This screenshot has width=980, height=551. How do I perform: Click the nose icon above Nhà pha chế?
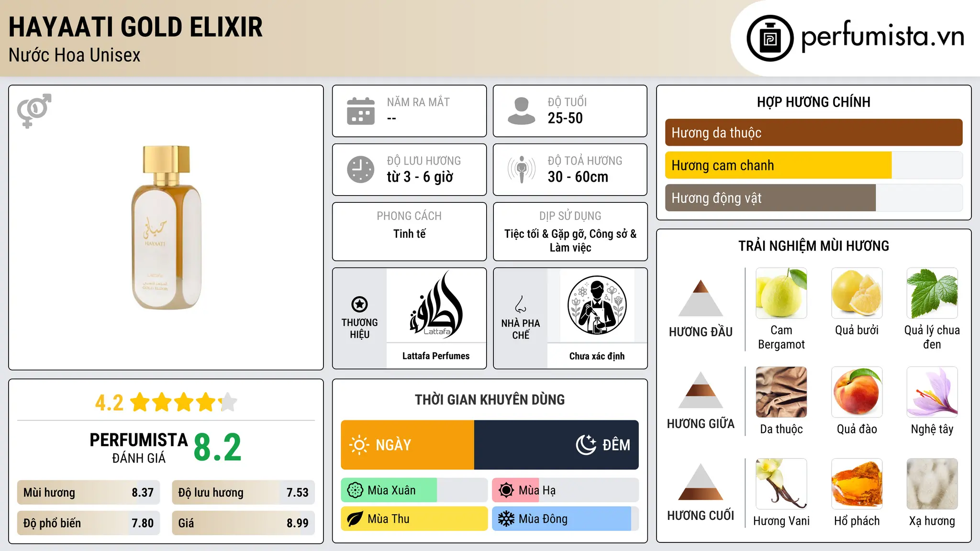[x=521, y=304]
